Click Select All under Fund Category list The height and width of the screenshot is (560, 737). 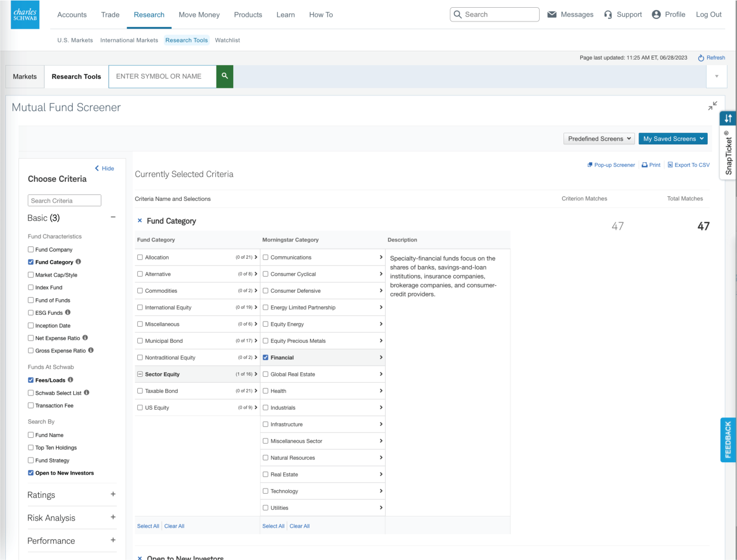148,526
